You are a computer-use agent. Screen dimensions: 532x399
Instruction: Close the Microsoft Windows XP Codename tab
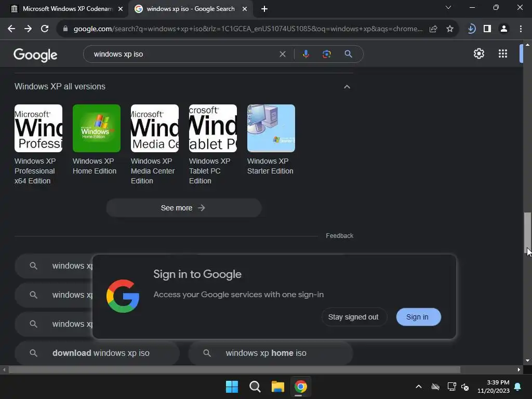[121, 9]
